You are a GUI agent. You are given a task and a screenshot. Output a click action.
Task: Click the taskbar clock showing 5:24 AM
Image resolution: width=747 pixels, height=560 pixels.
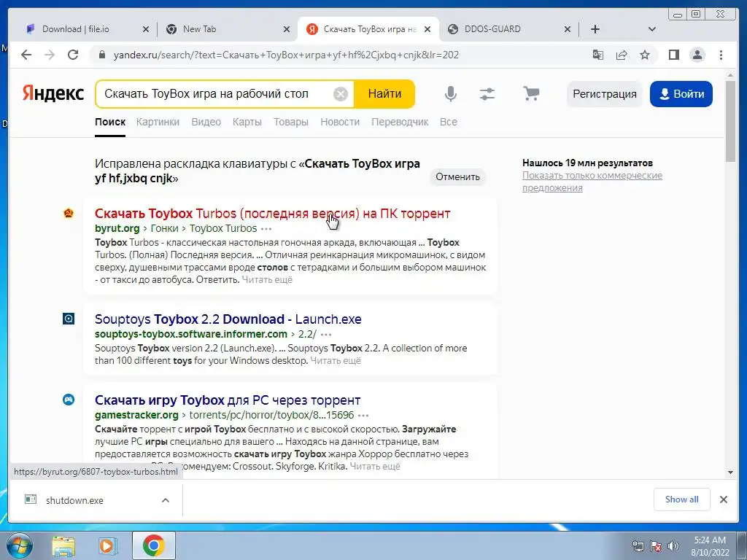[x=710, y=546]
